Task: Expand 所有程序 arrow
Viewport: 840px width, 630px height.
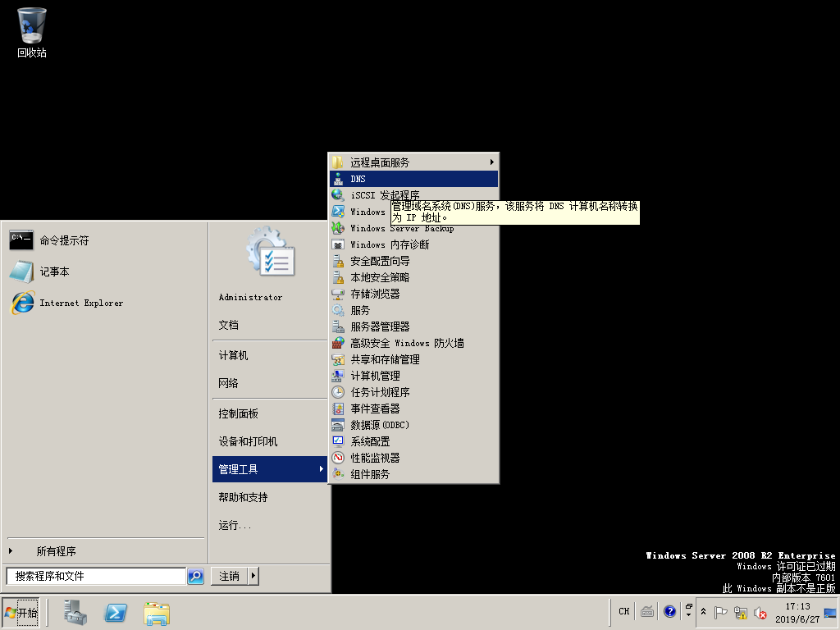Action: 11,550
